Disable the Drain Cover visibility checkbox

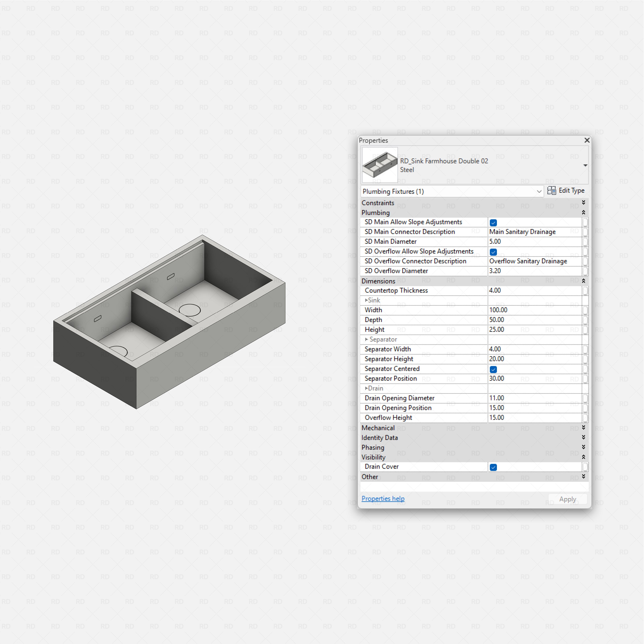click(493, 467)
